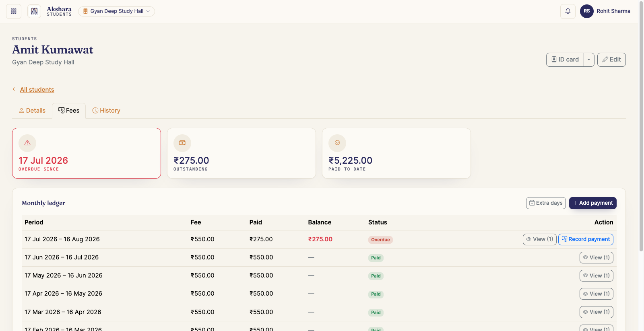
Task: Click the Paid badge for 17 Mar 2026 row
Action: 376,312
